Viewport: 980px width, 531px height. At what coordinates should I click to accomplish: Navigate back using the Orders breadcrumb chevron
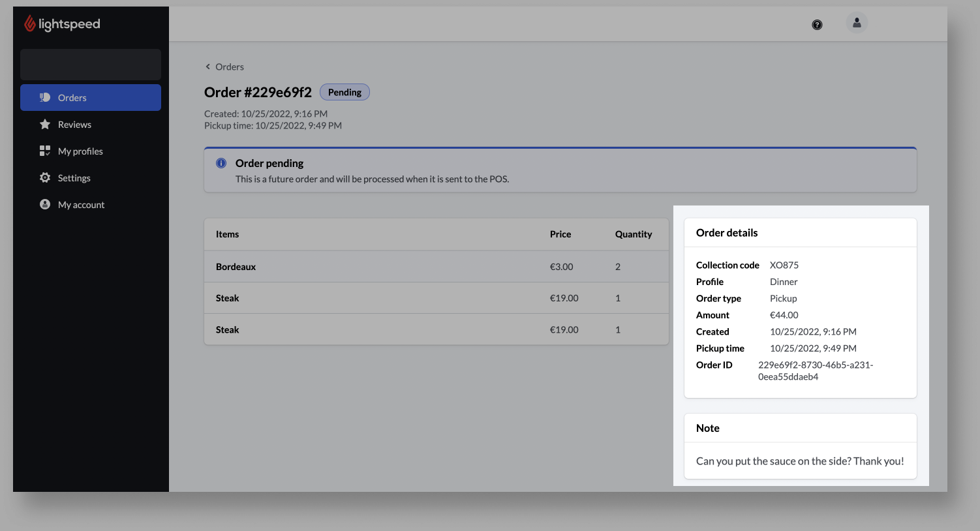tap(207, 67)
